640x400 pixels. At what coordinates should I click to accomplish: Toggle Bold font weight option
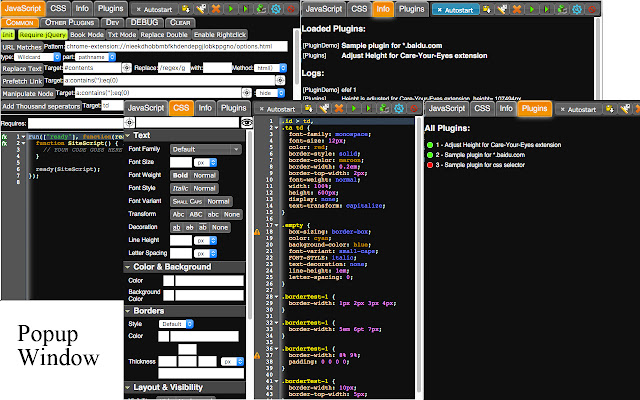coord(180,176)
